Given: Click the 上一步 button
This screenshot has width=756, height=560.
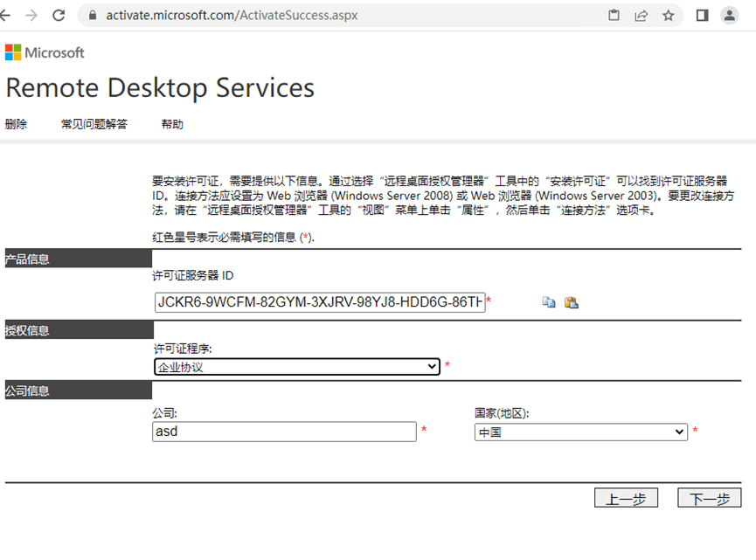Looking at the screenshot, I should coord(627,497).
